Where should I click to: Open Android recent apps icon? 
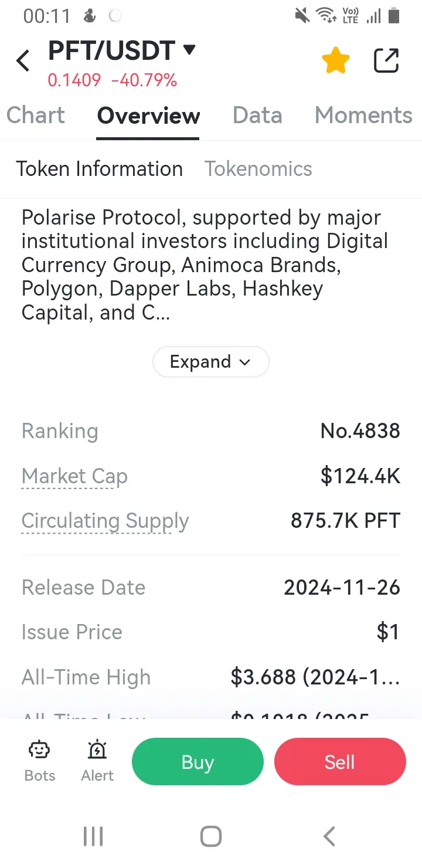point(93,836)
